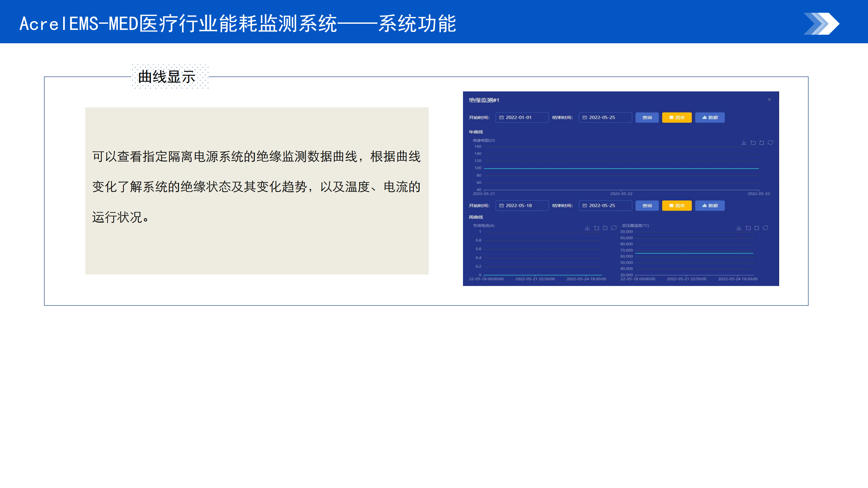Switch to 数据 view above 年曲线
This screenshot has height=488, width=868.
pos(710,117)
